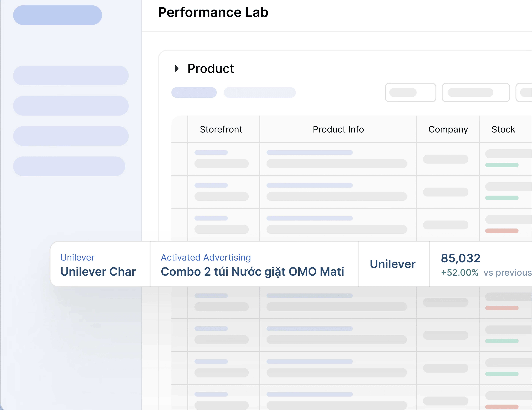Click the Activated Advertising label
The image size is (532, 410).
[206, 258]
